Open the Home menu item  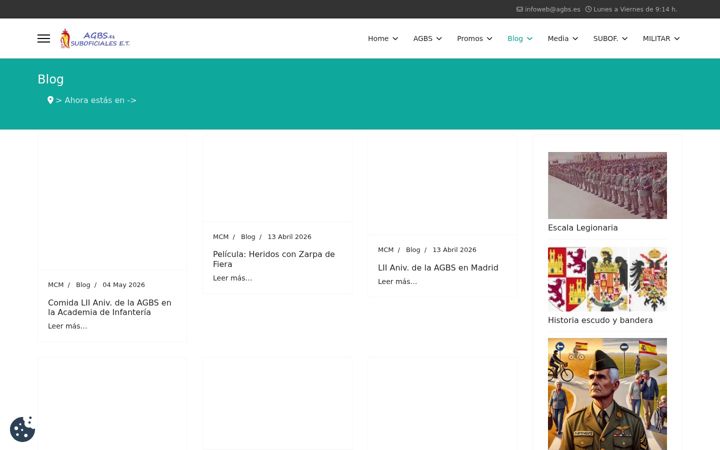point(378,39)
